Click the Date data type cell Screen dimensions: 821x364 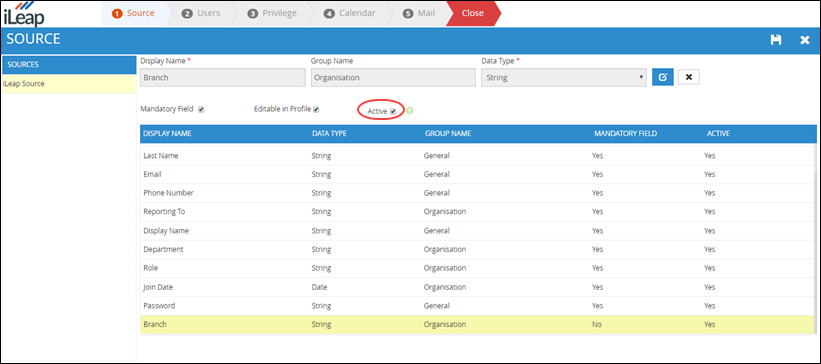(319, 287)
